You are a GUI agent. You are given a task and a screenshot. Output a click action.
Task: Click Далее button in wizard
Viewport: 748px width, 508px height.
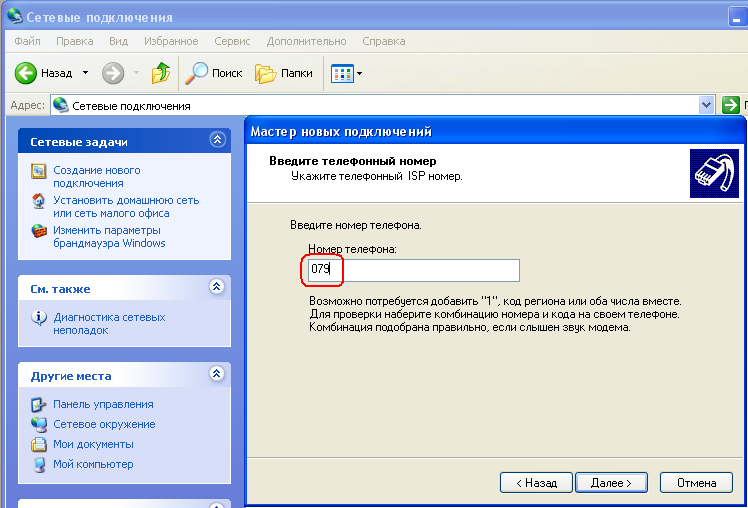pos(612,483)
